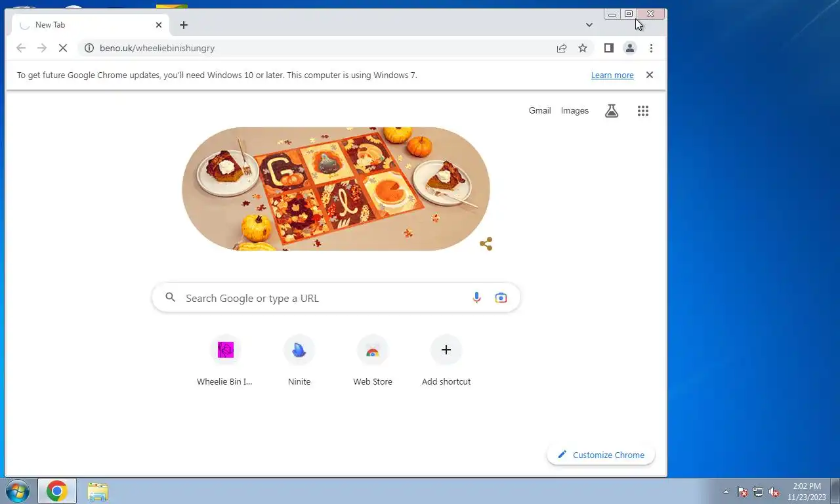The height and width of the screenshot is (504, 840).
Task: Open Search Labs flask icon
Action: [612, 111]
